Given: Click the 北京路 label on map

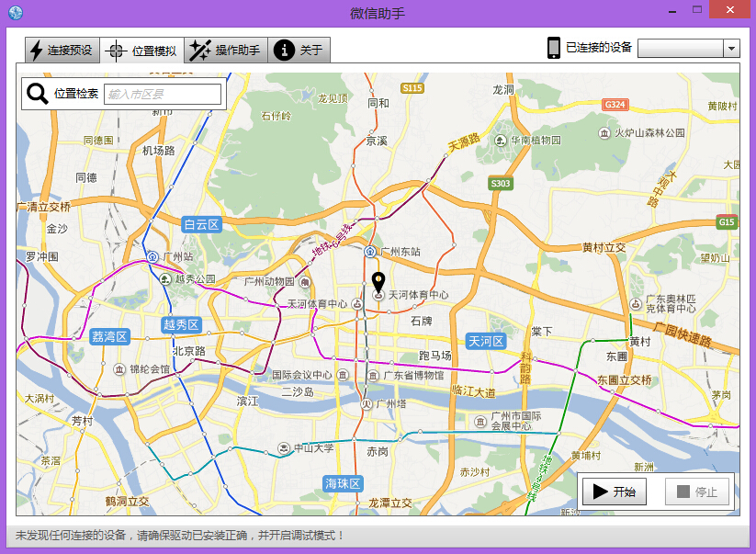Looking at the screenshot, I should 189,351.
